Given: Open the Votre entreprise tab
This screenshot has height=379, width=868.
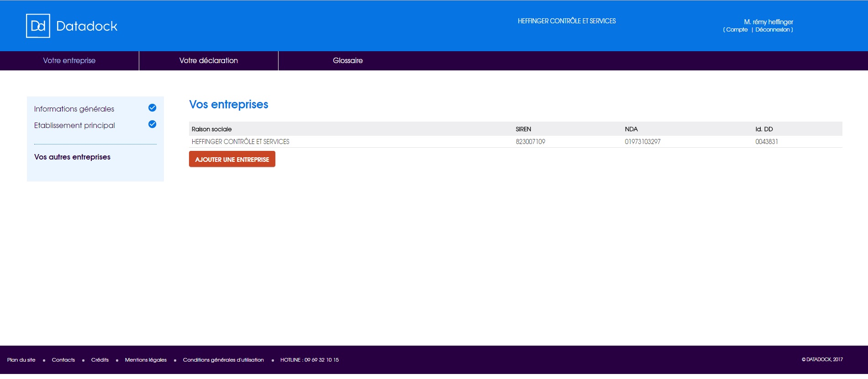Looking at the screenshot, I should pos(69,61).
